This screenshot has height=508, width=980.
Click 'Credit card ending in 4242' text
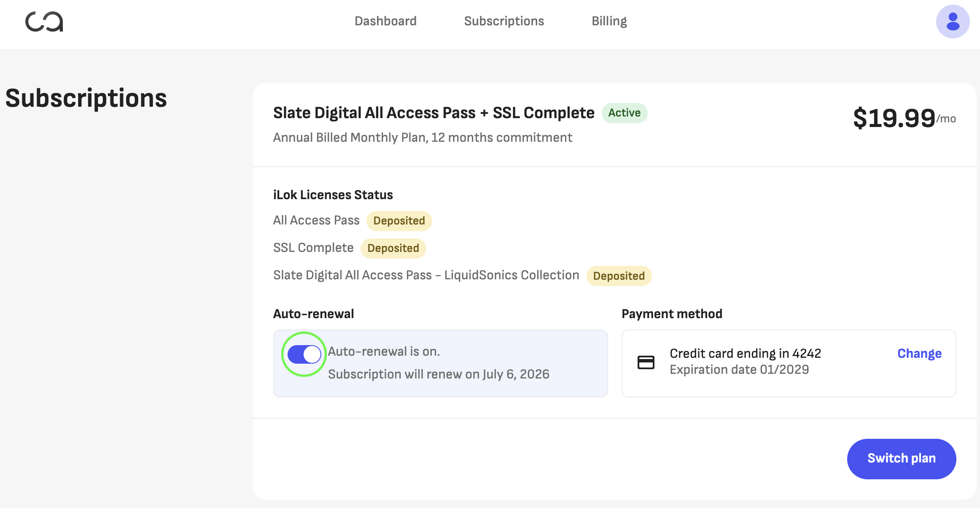745,353
